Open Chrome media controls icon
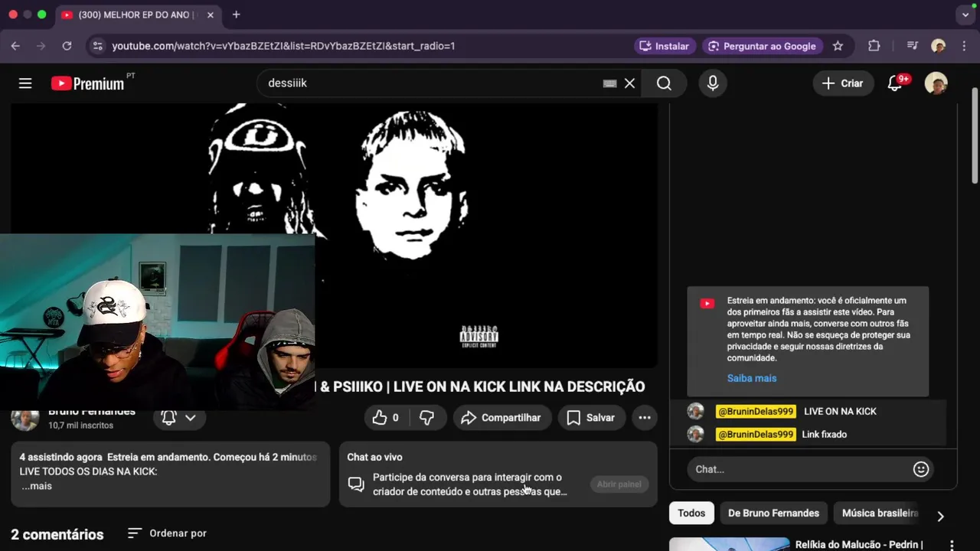This screenshot has width=980, height=551. pos(912,46)
